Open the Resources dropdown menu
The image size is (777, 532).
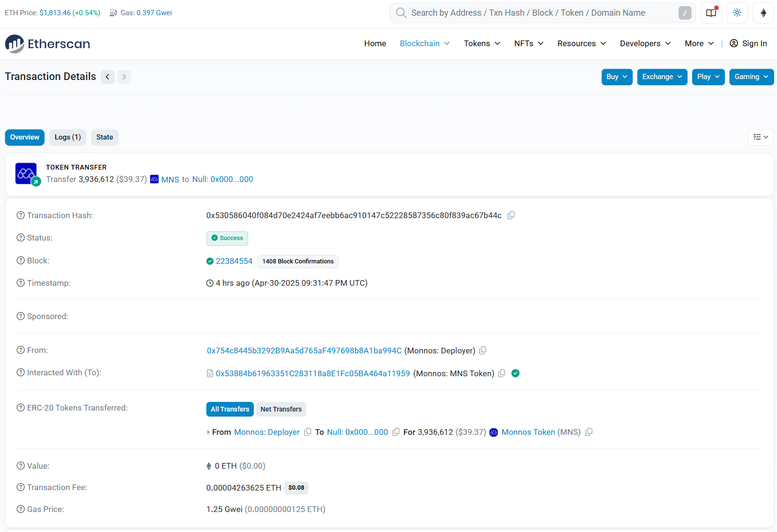[x=582, y=43]
